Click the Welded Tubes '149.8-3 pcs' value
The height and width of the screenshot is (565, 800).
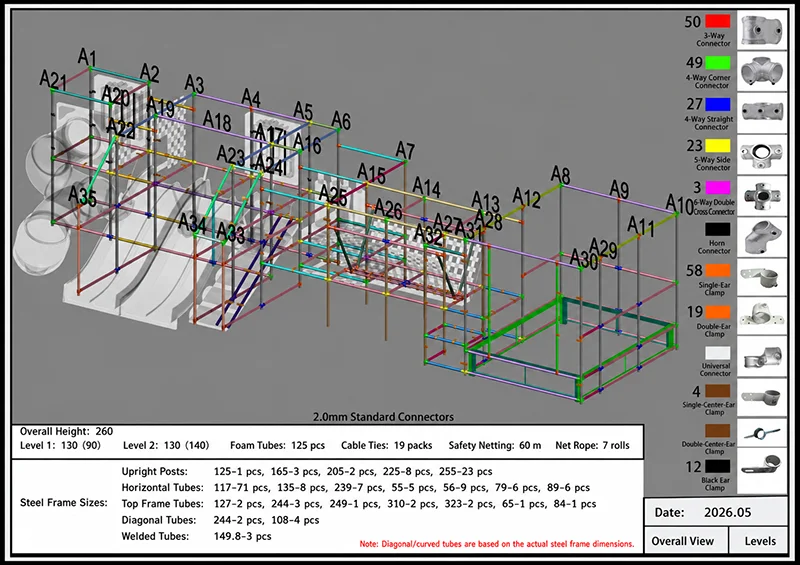click(x=242, y=536)
